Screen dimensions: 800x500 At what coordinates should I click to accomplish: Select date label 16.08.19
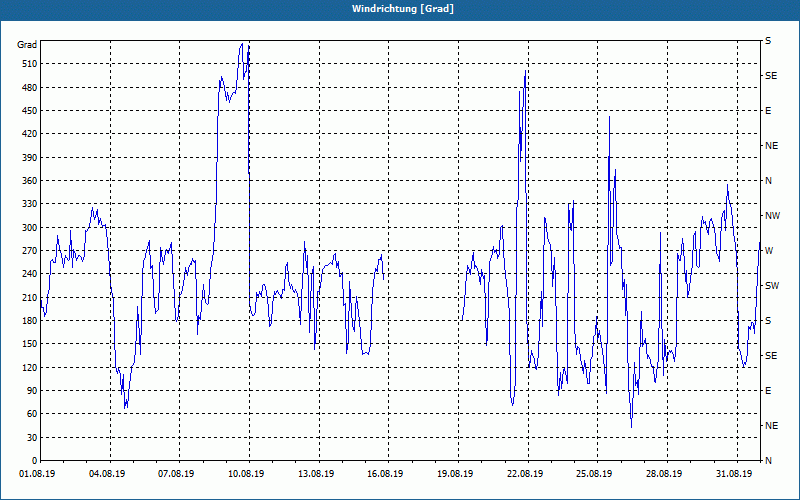click(385, 474)
